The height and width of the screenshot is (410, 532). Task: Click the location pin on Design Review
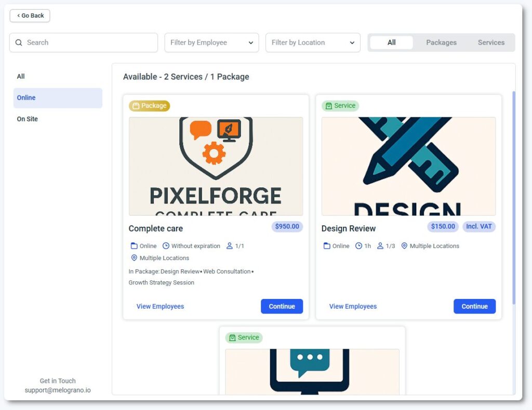[x=404, y=246]
